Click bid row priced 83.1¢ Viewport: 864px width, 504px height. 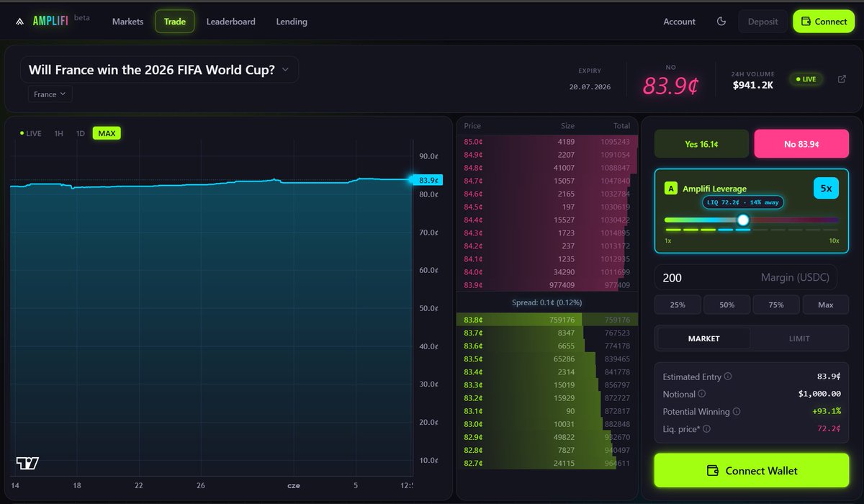pos(546,410)
